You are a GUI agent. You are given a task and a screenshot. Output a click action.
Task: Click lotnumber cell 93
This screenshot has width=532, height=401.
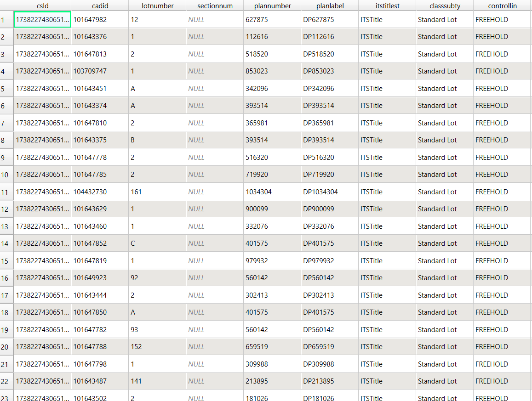pos(157,329)
